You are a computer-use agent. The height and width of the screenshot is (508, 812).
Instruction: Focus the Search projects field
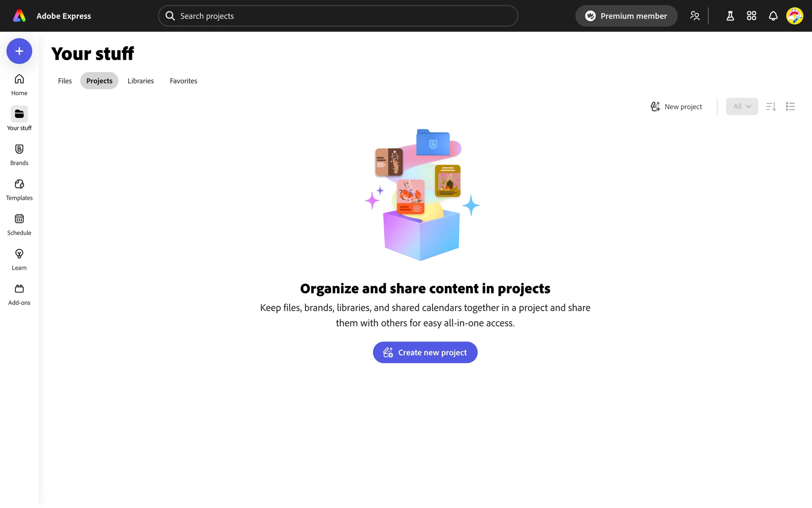tap(338, 16)
